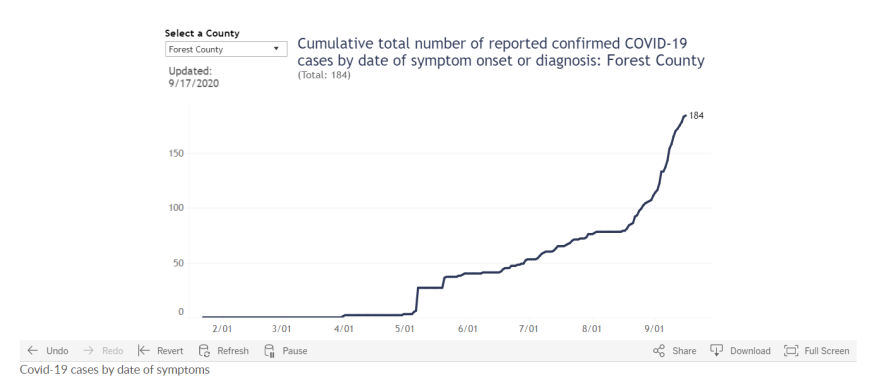Image resolution: width=880 pixels, height=387 pixels.
Task: Click the Redo arrow icon
Action: 88,351
